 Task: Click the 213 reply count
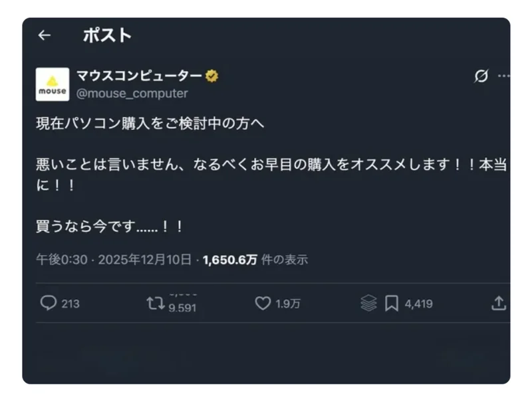(x=70, y=304)
